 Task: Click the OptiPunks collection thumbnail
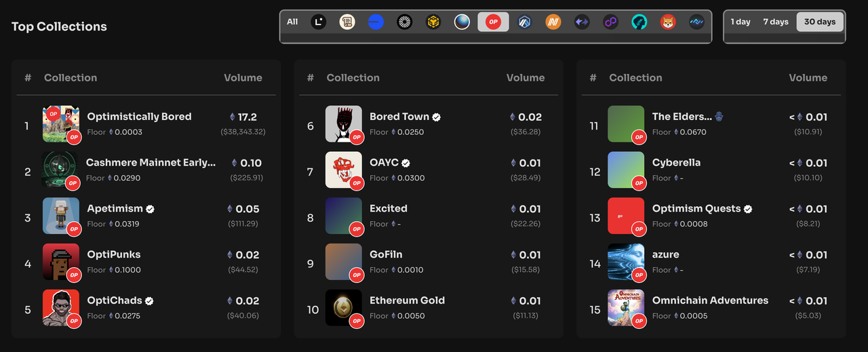(61, 262)
